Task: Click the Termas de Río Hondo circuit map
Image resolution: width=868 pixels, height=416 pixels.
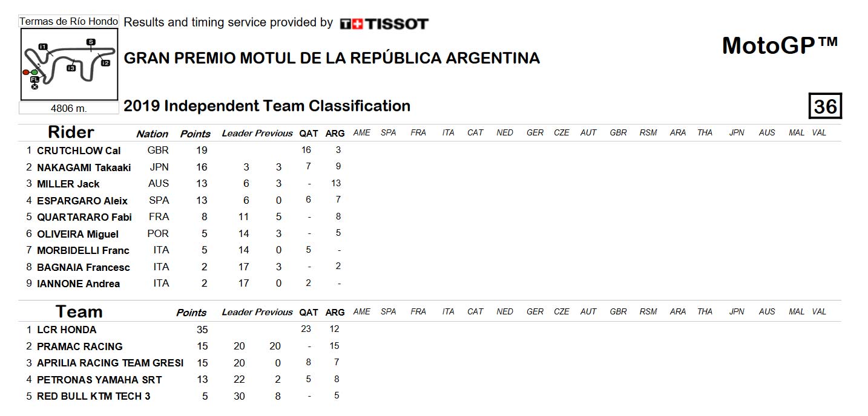Action: [x=70, y=64]
